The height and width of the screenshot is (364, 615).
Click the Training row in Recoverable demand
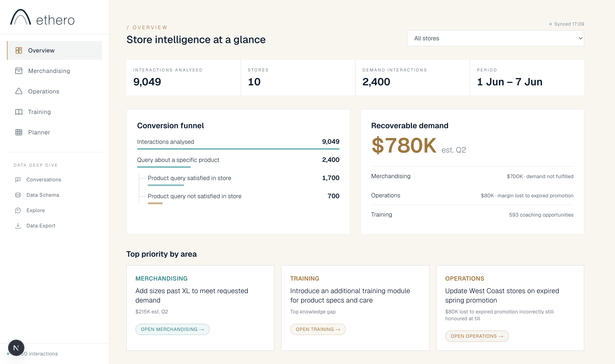click(472, 215)
